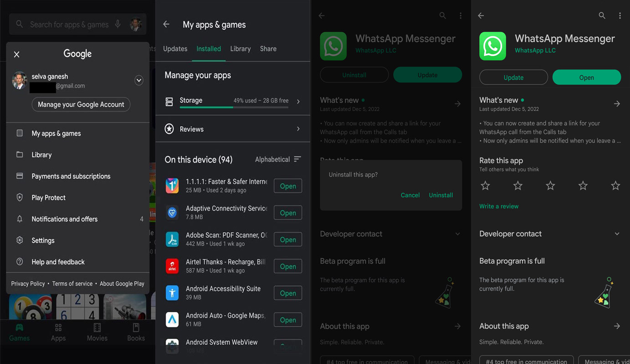Rate WhatsApp three stars
Screen dimensions: 630x364
[x=550, y=186]
